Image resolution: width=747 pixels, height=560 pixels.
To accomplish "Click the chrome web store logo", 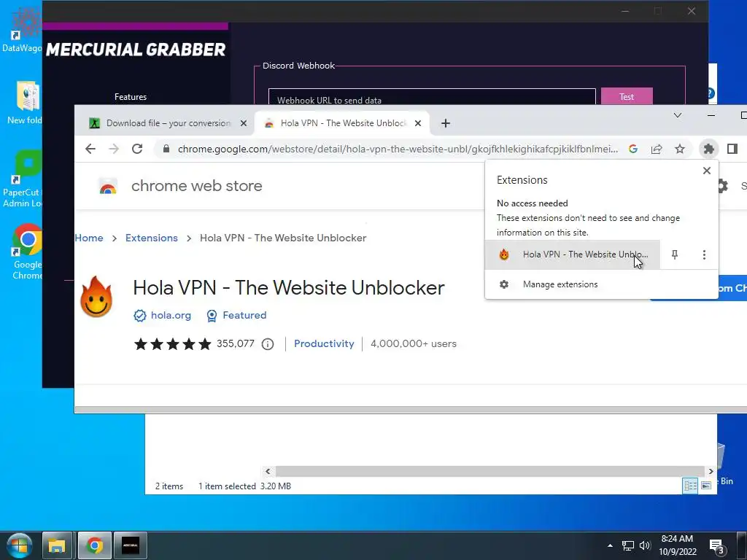I will pyautogui.click(x=108, y=186).
